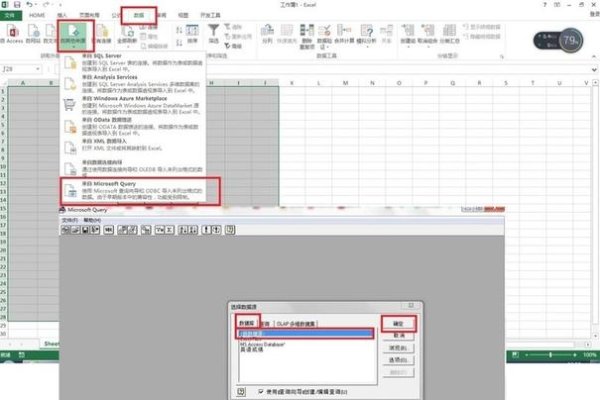
Task: Open the Name Box dropdown arrow beside J28
Action: [x=38, y=69]
